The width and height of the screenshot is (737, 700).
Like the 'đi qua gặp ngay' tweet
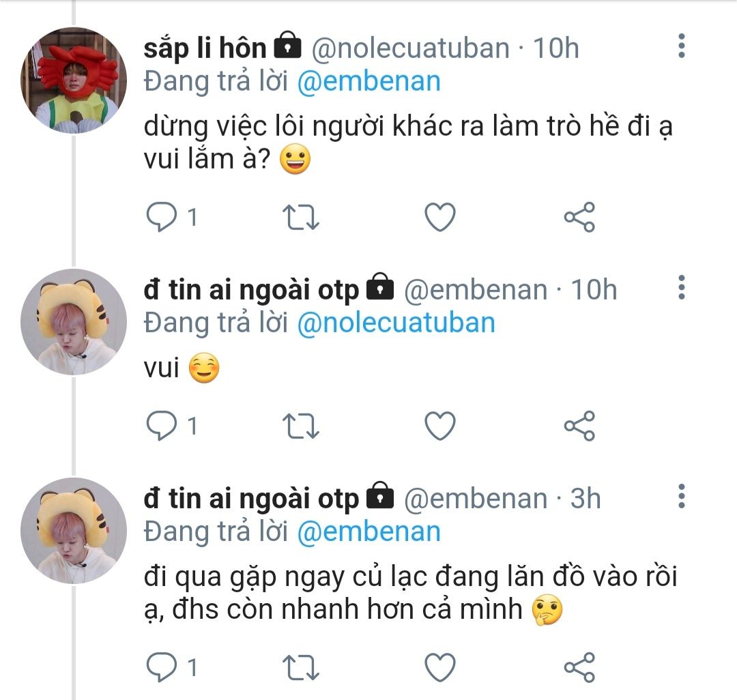[439, 667]
